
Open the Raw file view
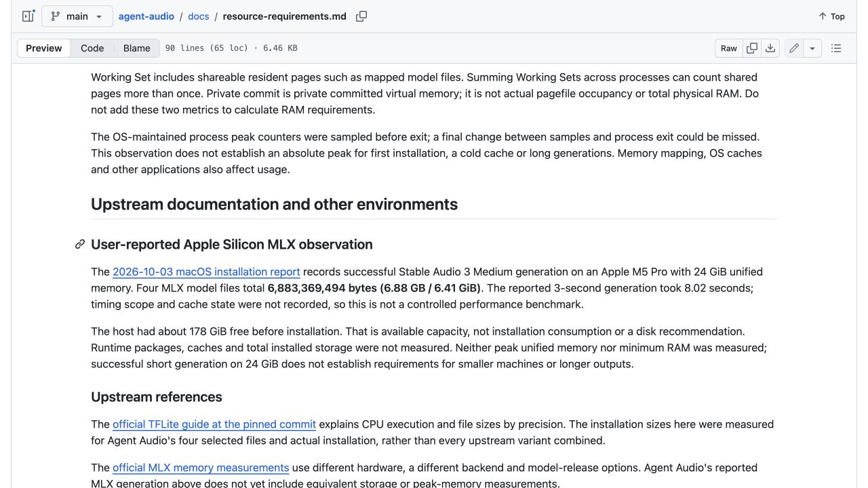click(x=729, y=48)
